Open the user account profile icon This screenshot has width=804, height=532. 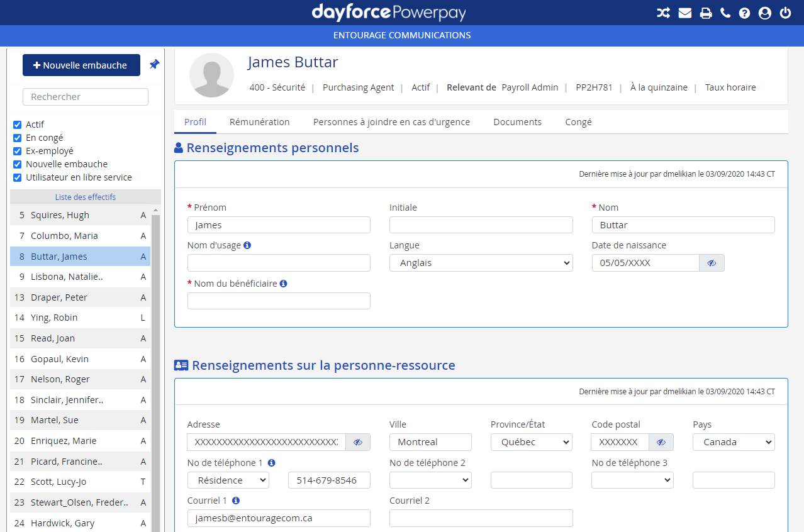click(x=764, y=13)
